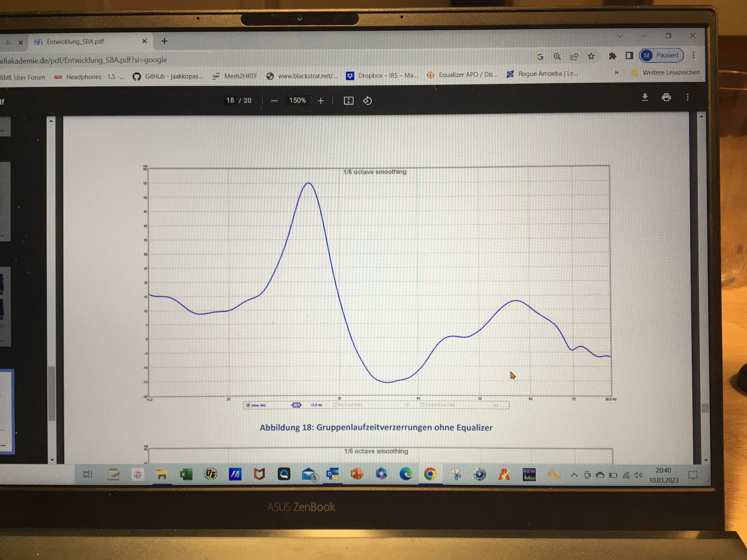Viewport: 747px width, 560px height.
Task: Open the OneDrive cloud tray icon
Action: point(600,475)
